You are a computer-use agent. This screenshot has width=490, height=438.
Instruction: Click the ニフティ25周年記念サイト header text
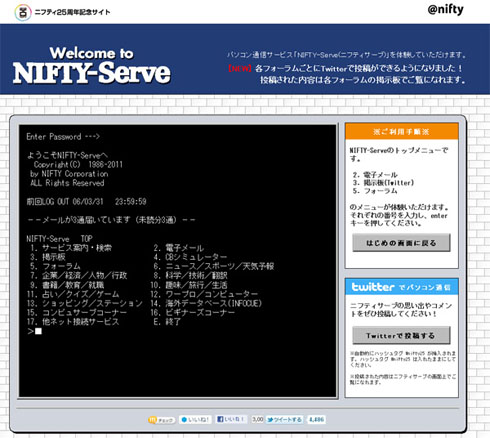72,12
